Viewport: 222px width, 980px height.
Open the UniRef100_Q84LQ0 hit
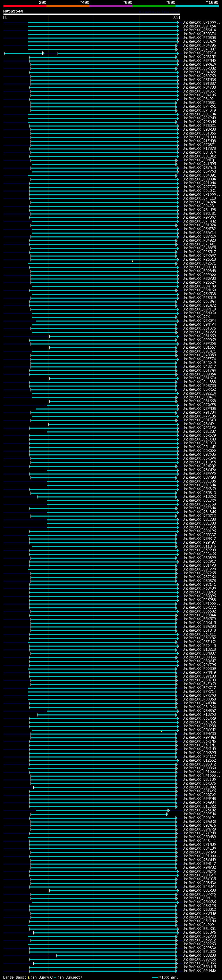coord(199,848)
